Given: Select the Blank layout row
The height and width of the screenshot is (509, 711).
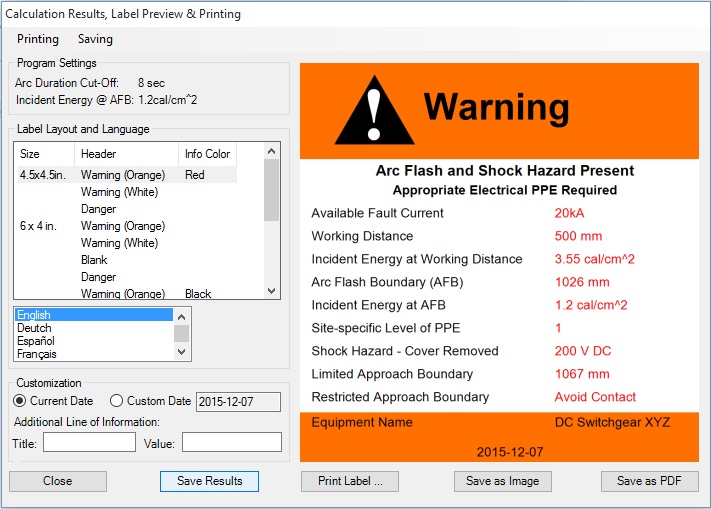Looking at the screenshot, I should 94,260.
